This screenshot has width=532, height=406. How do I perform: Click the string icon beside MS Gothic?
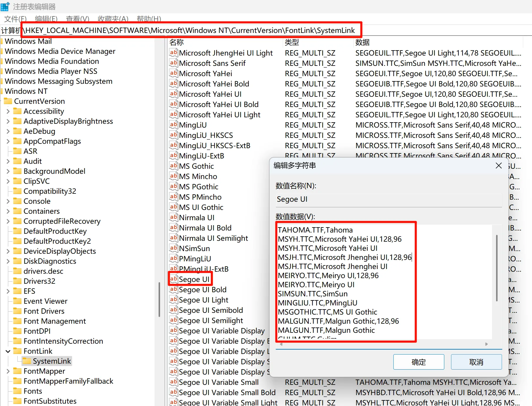pyautogui.click(x=174, y=166)
